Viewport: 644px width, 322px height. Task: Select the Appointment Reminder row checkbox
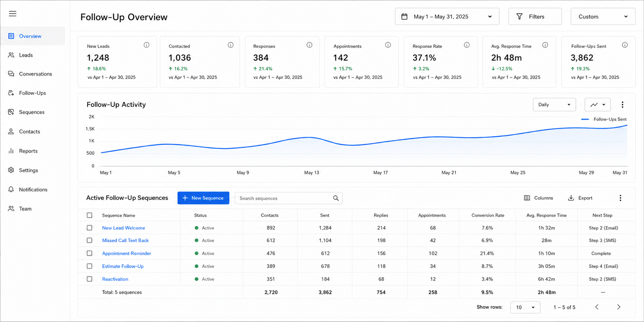90,253
